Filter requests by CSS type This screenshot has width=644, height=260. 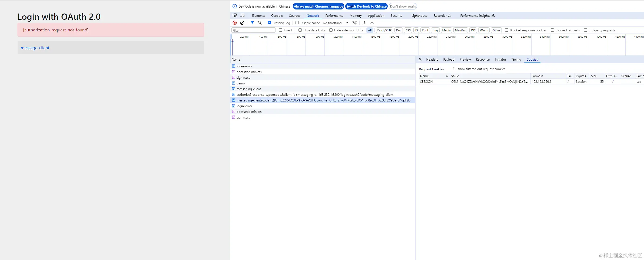coord(408,30)
